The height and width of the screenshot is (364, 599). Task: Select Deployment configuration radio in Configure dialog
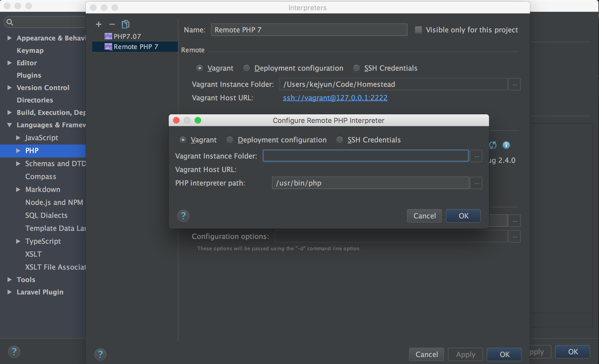pyautogui.click(x=230, y=140)
